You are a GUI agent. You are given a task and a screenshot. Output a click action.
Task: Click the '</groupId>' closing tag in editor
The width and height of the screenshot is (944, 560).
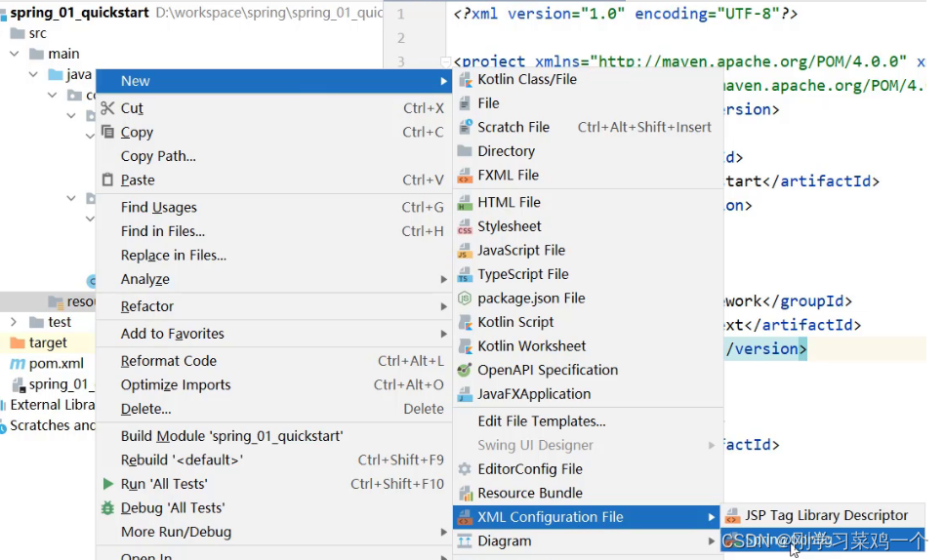[x=807, y=300]
